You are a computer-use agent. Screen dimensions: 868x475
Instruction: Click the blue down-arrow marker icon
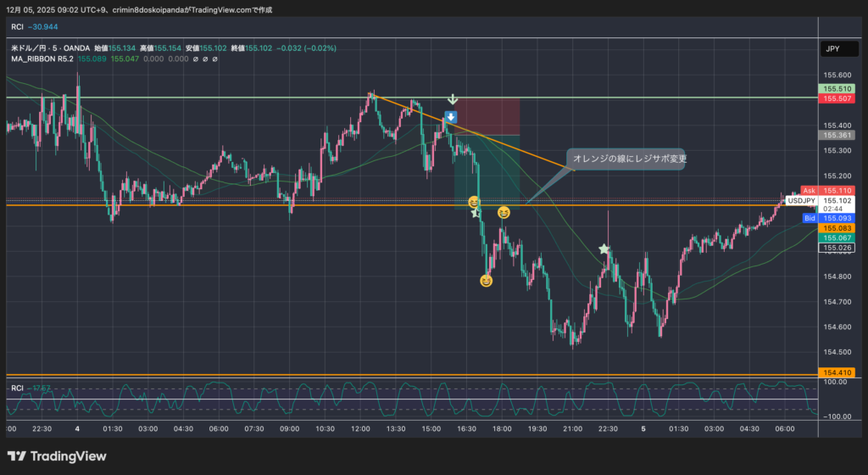[451, 117]
